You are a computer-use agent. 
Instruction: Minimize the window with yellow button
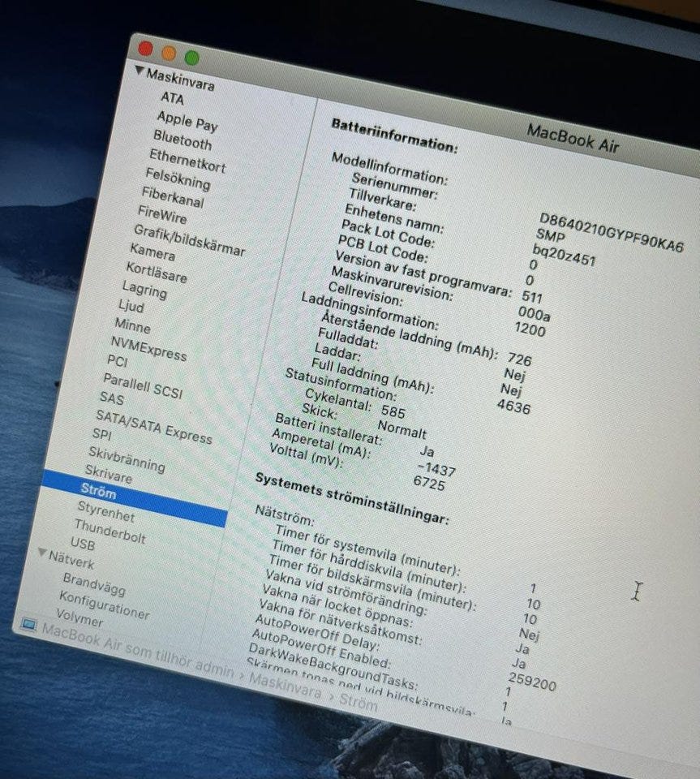tap(169, 53)
